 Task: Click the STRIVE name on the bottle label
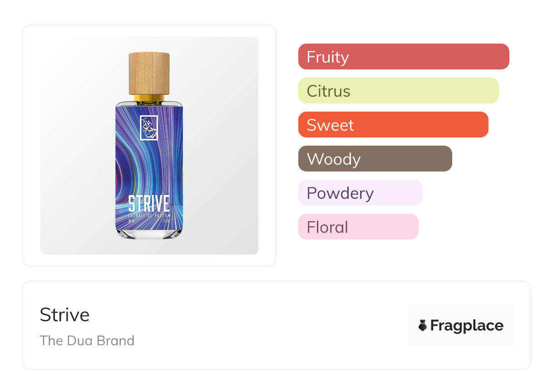point(149,204)
